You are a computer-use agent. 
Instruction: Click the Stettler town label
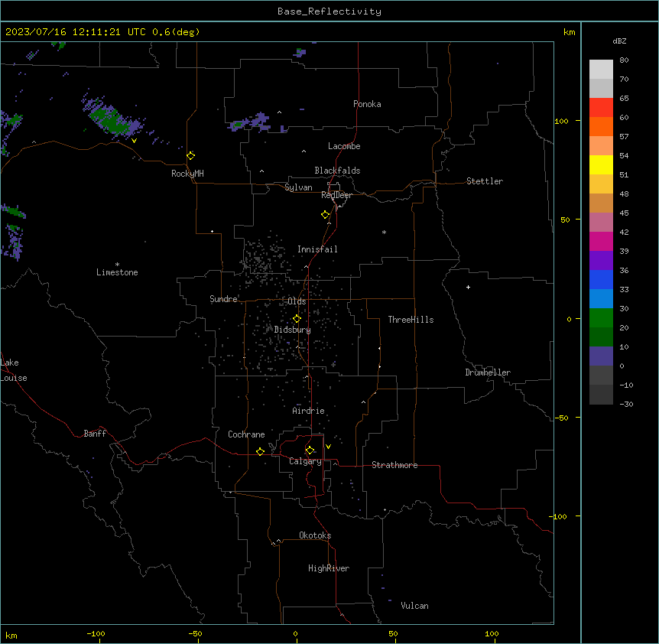(x=485, y=181)
